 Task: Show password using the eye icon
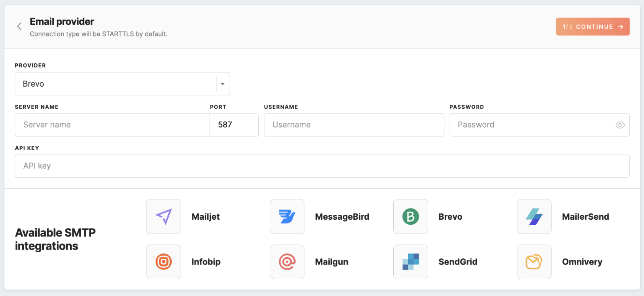pyautogui.click(x=620, y=125)
